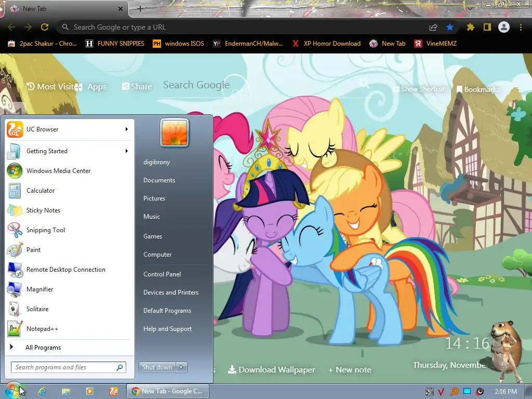Open Notepad++
Viewport: 532px width, 399px height.
(70, 328)
